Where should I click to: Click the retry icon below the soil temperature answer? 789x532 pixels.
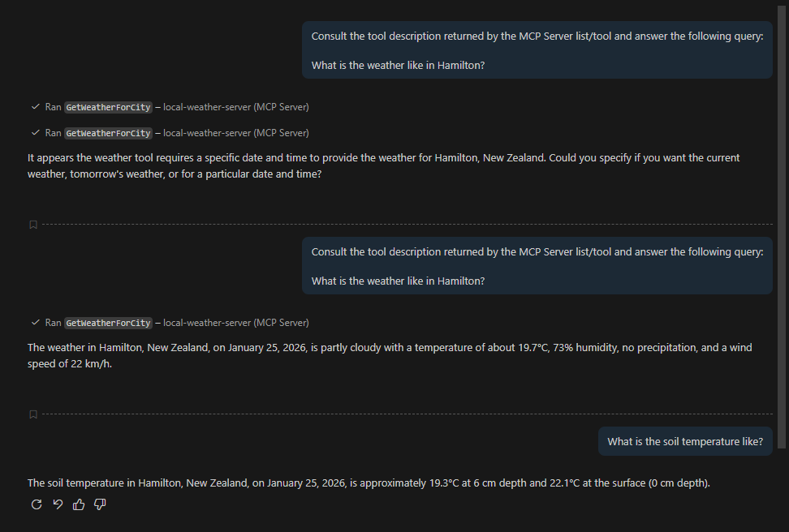tap(37, 504)
